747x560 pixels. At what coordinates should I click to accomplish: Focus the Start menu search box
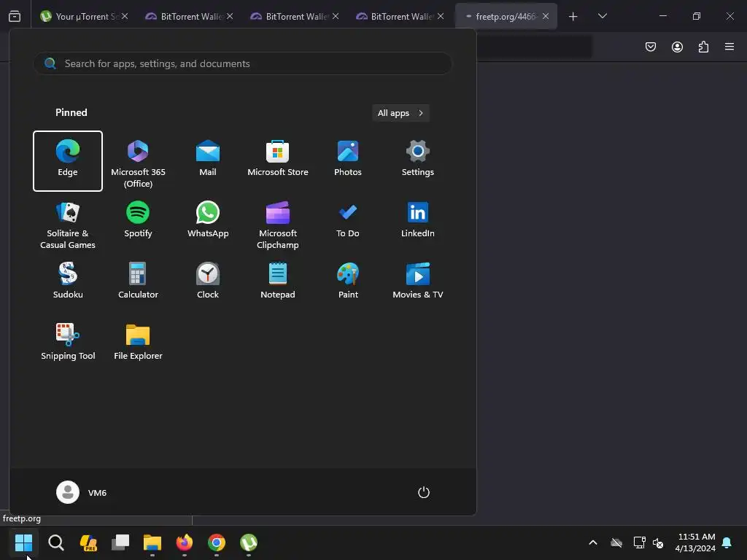tap(242, 63)
